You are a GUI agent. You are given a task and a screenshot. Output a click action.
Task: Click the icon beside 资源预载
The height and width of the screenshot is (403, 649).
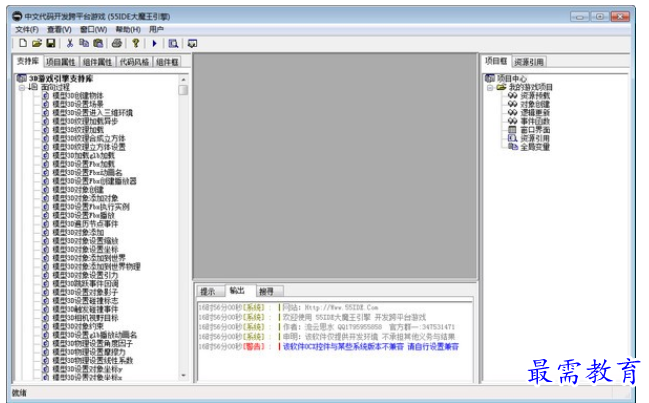pyautogui.click(x=512, y=96)
